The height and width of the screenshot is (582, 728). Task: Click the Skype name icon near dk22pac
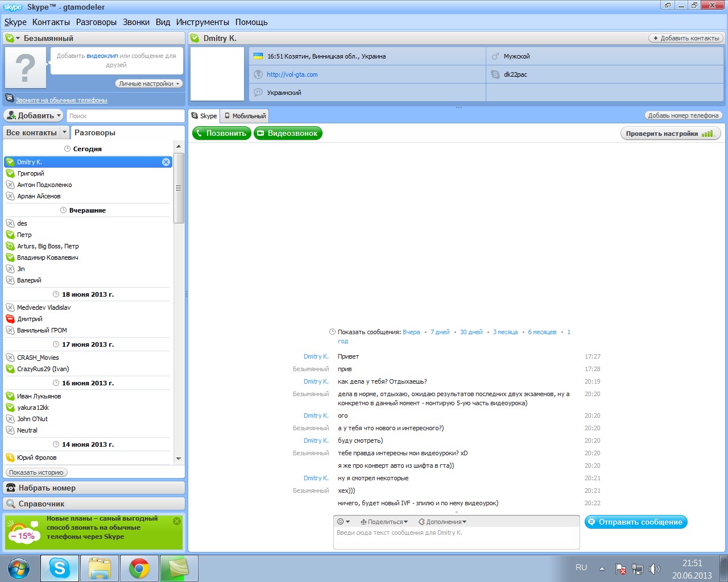[495, 74]
